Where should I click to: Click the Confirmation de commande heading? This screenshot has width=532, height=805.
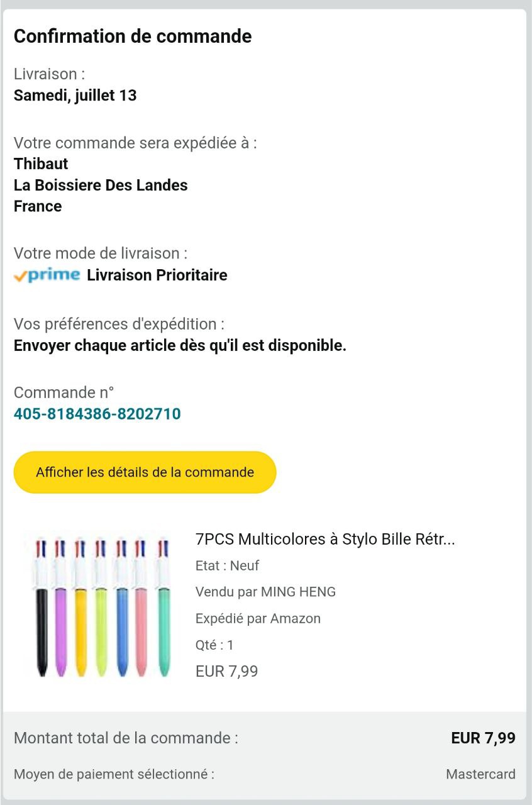pyautogui.click(x=133, y=36)
